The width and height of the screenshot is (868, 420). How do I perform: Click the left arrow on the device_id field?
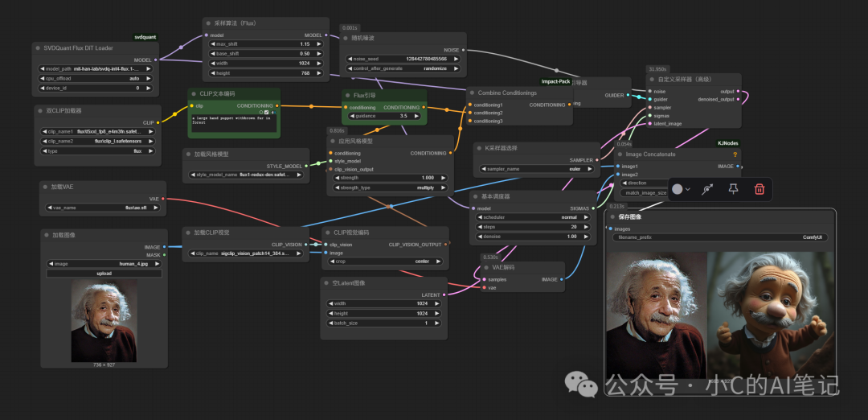[42, 88]
